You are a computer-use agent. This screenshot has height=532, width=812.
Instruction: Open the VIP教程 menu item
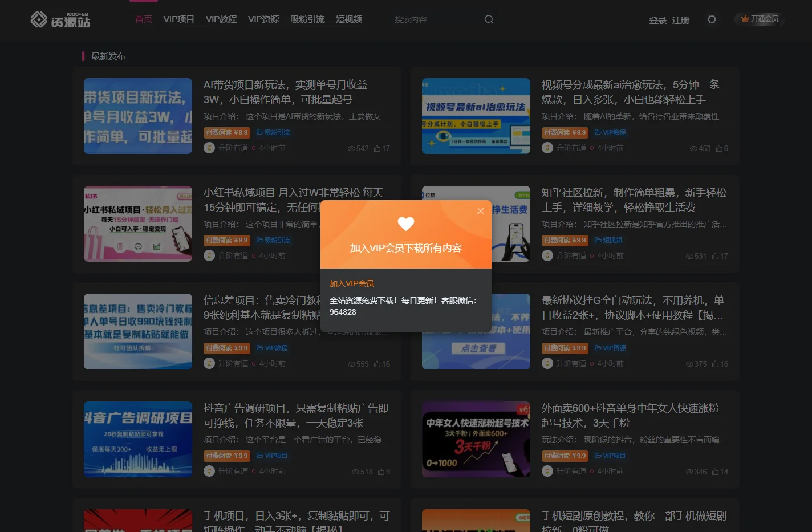coord(221,19)
